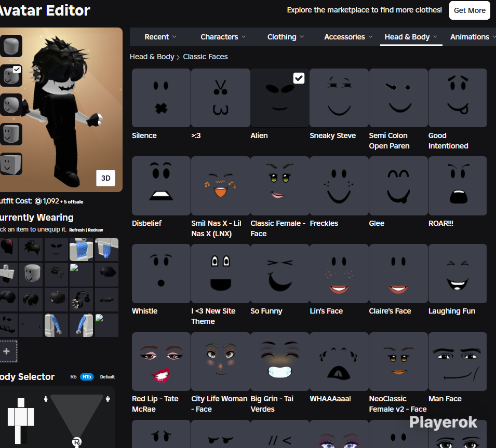Equip the Red Lip Tate McRae face

pos(161,361)
